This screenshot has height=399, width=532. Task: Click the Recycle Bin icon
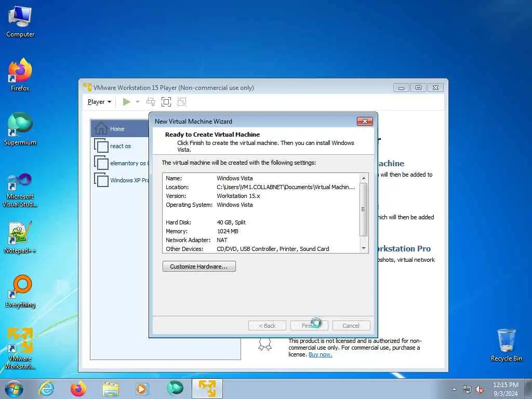coord(507,345)
